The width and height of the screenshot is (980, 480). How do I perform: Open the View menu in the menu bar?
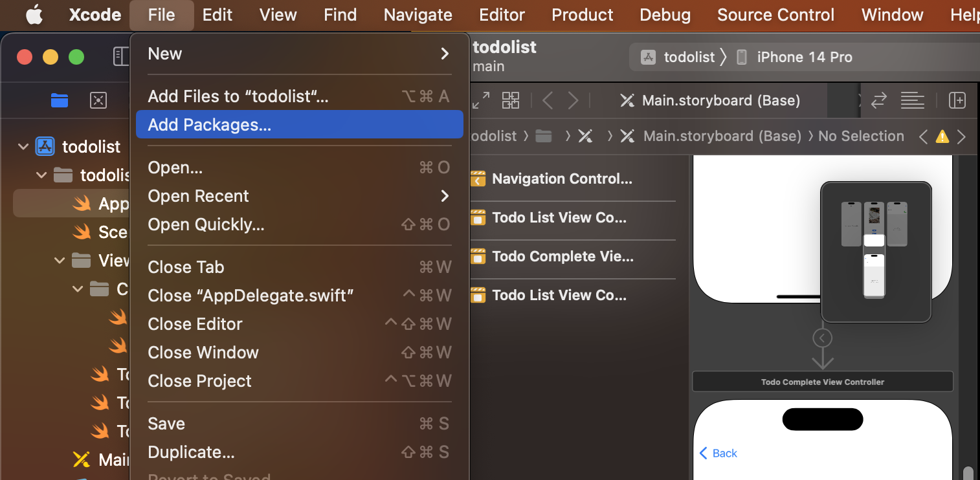coord(278,15)
